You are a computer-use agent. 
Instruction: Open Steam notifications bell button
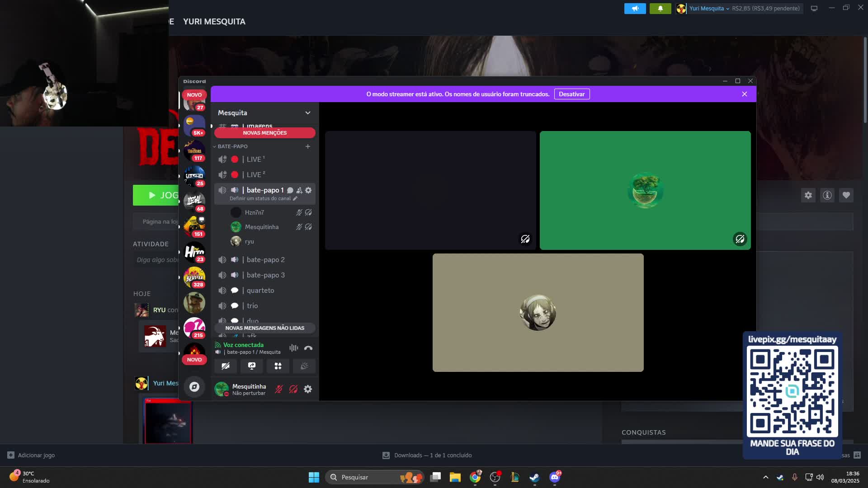coord(660,8)
